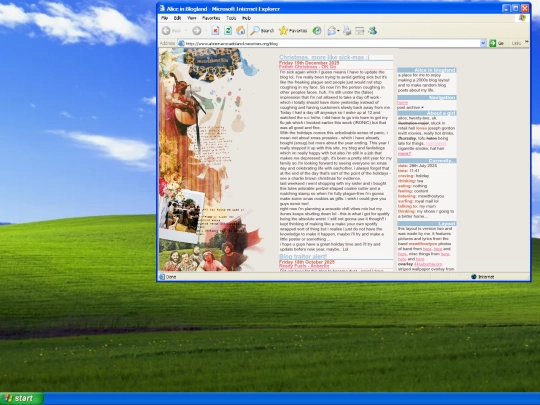Open the Favorites star toolbar button
This screenshot has width=540, height=405.
293,31
